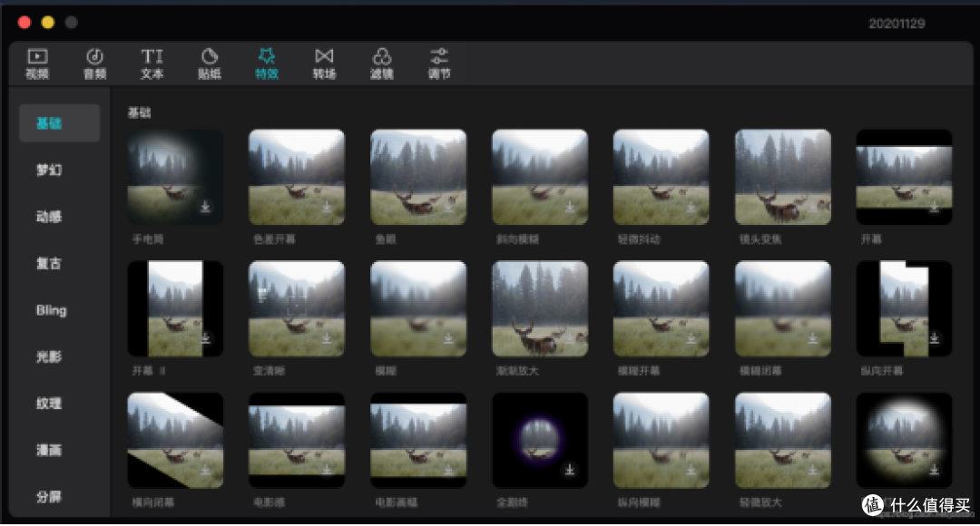Click the 轻微放大 label
980x526 pixels.
[760, 502]
